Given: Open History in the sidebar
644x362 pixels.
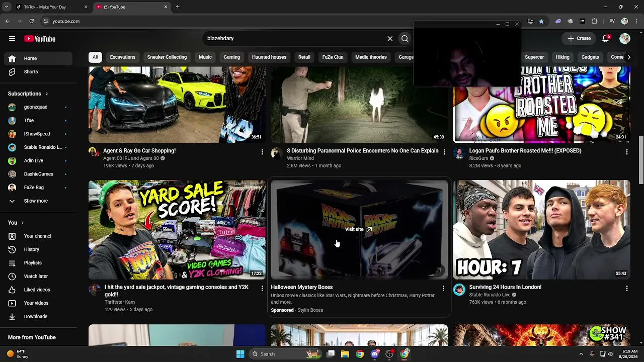Looking at the screenshot, I should (38, 249).
